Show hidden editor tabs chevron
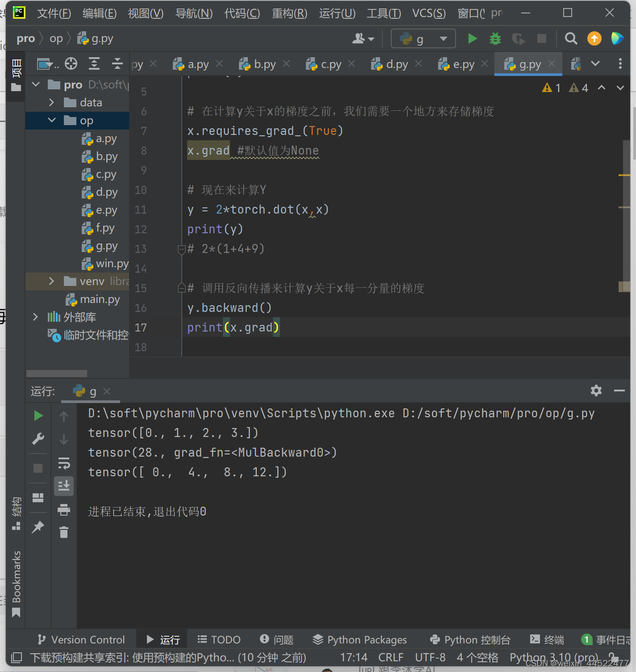Viewport: 636px width, 672px height. point(595,64)
